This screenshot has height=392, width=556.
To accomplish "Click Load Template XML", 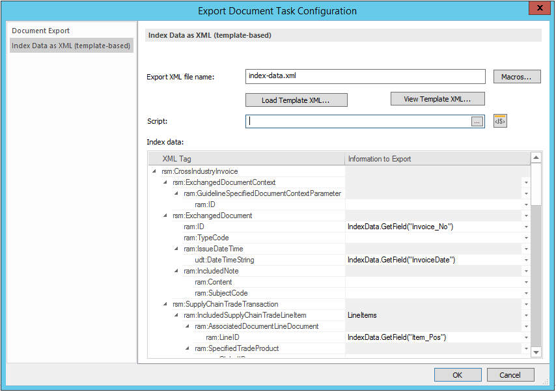I will pyautogui.click(x=296, y=100).
